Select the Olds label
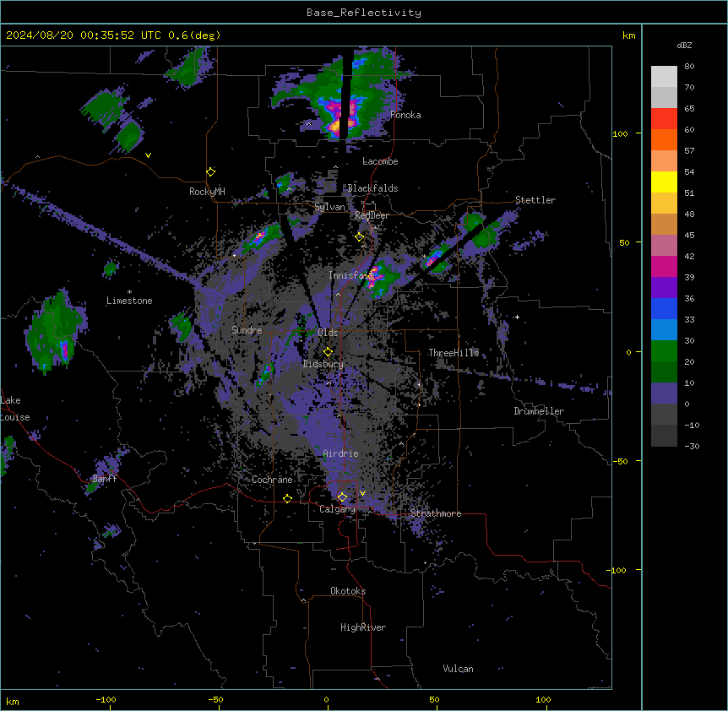728x711 pixels. click(x=328, y=333)
